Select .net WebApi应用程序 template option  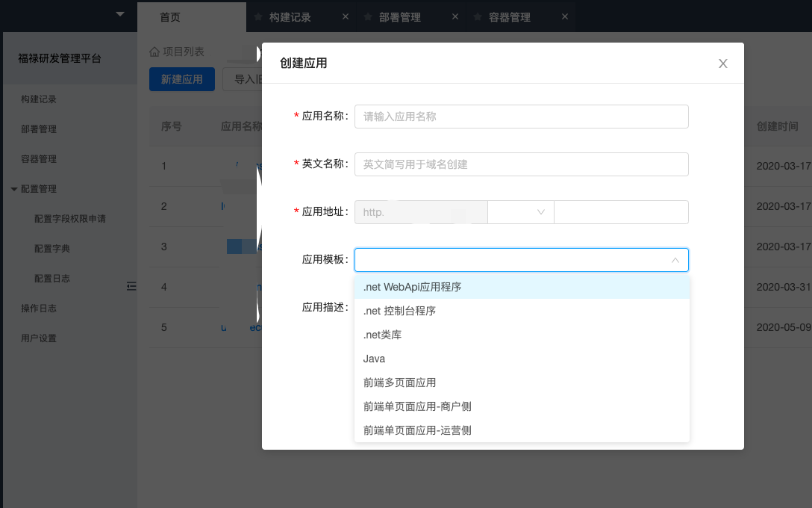(x=522, y=287)
